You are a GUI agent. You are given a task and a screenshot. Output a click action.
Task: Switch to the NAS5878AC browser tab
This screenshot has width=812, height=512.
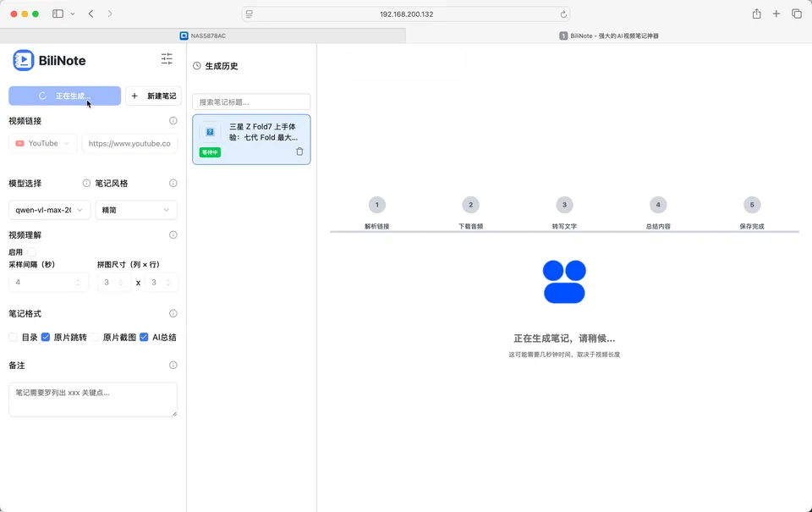(x=203, y=36)
